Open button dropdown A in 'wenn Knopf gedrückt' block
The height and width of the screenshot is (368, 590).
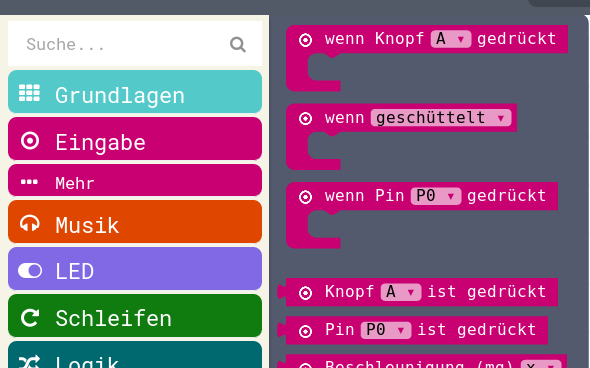click(x=451, y=39)
